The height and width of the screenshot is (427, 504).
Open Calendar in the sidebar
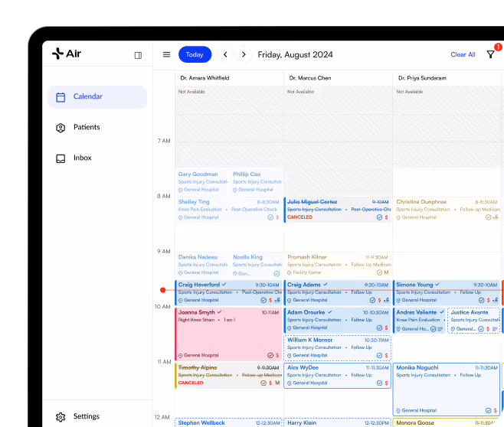(97, 97)
